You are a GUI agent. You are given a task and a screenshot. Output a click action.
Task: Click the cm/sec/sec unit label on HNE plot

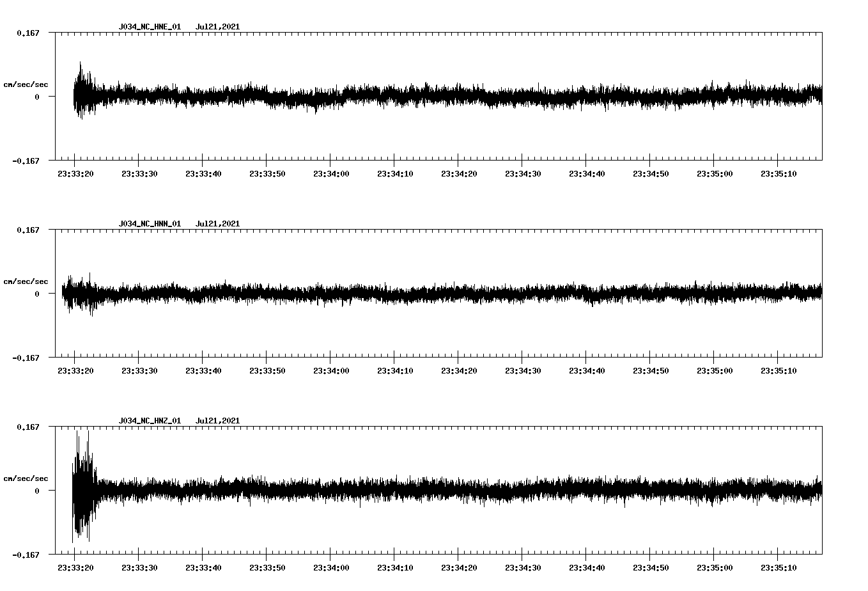point(27,84)
